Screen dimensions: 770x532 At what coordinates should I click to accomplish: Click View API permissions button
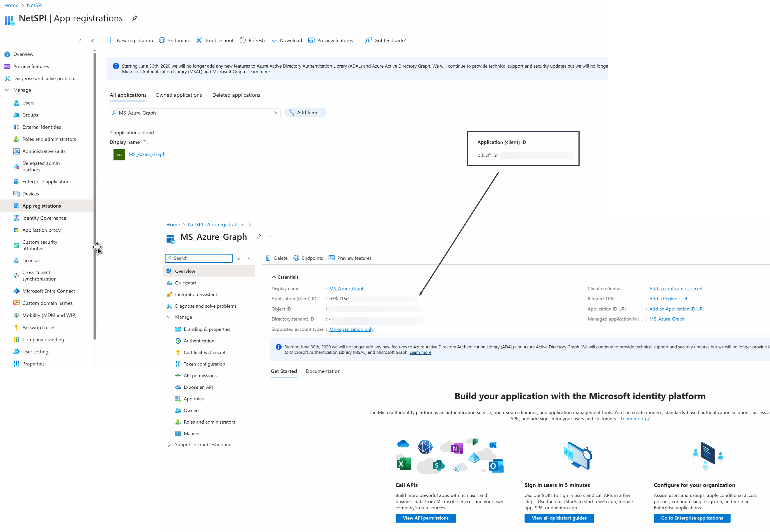[426, 518]
